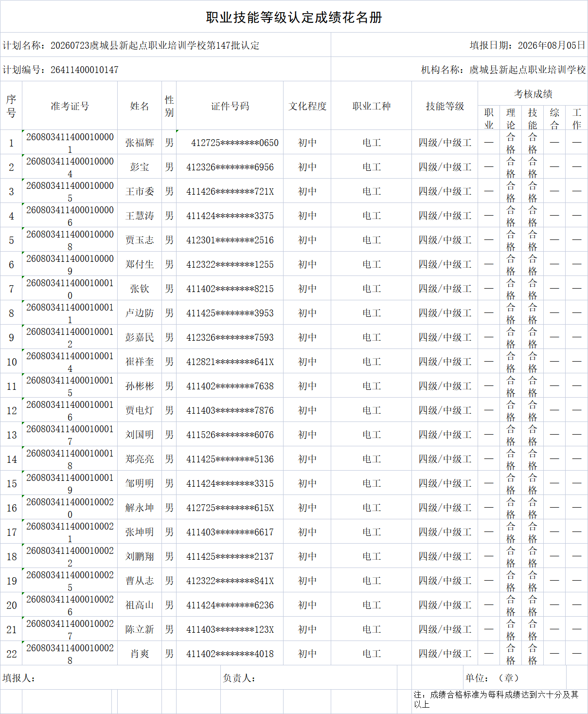Screen dimensions: 588x714
Task: Click the name 崔祥奎
Action: pos(140,362)
